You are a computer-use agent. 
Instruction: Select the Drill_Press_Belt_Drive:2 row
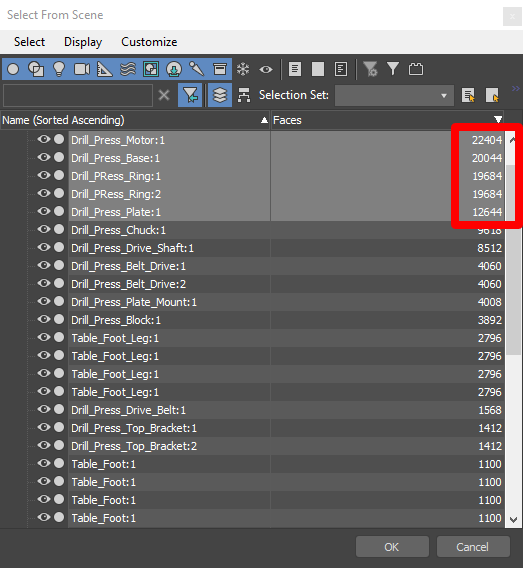click(x=286, y=284)
